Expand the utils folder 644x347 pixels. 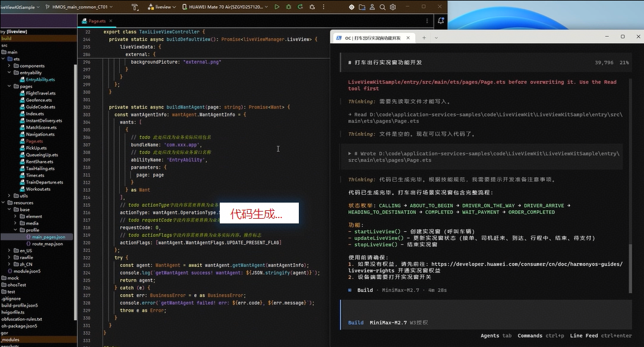coord(9,196)
